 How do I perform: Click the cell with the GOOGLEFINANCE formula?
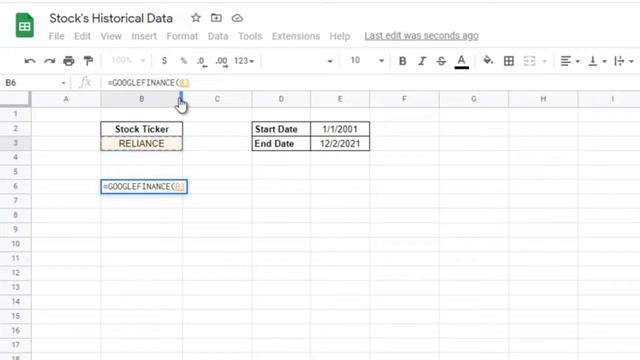(x=144, y=187)
